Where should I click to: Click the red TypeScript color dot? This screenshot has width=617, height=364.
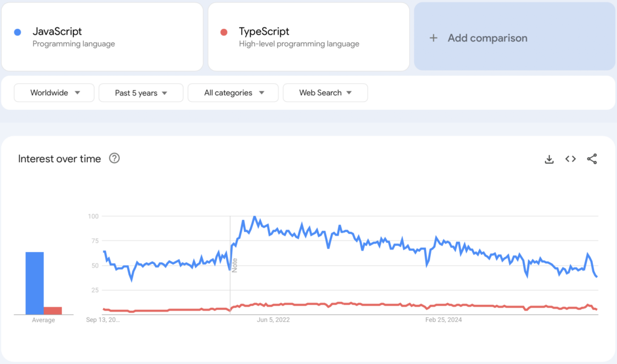pyautogui.click(x=224, y=32)
